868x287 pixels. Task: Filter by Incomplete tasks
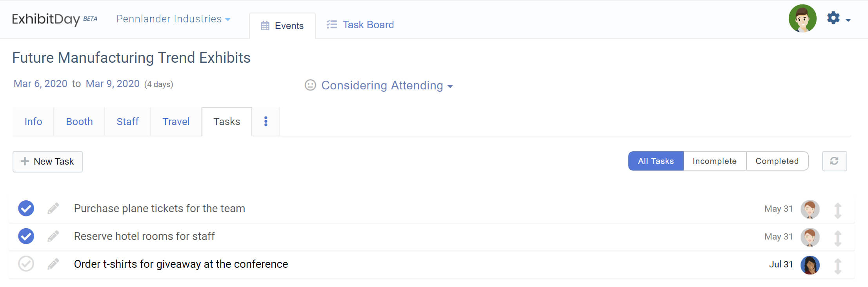pyautogui.click(x=714, y=161)
